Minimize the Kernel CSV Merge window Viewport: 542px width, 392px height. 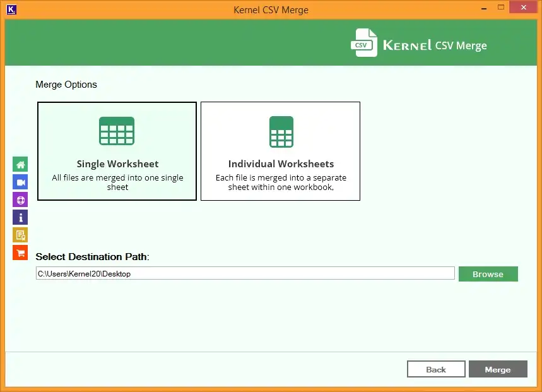coord(484,8)
